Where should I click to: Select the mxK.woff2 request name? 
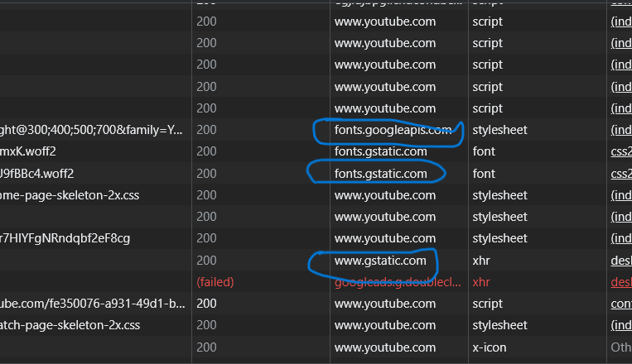tap(28, 151)
